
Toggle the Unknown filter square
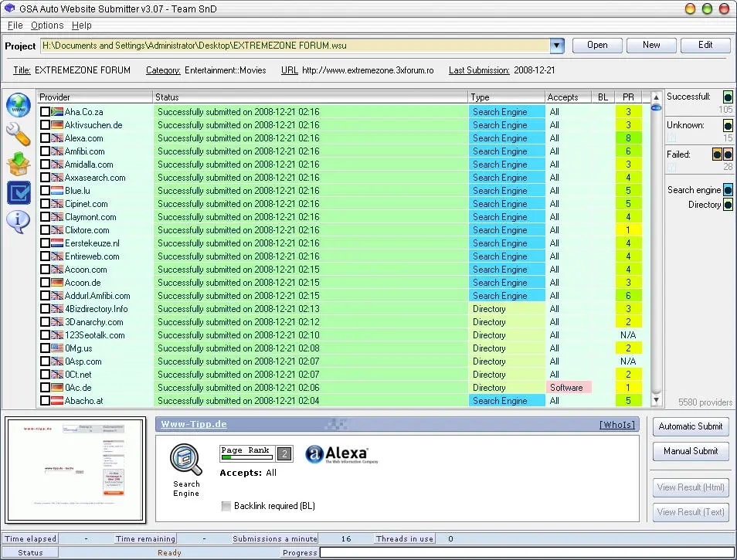[x=728, y=125]
